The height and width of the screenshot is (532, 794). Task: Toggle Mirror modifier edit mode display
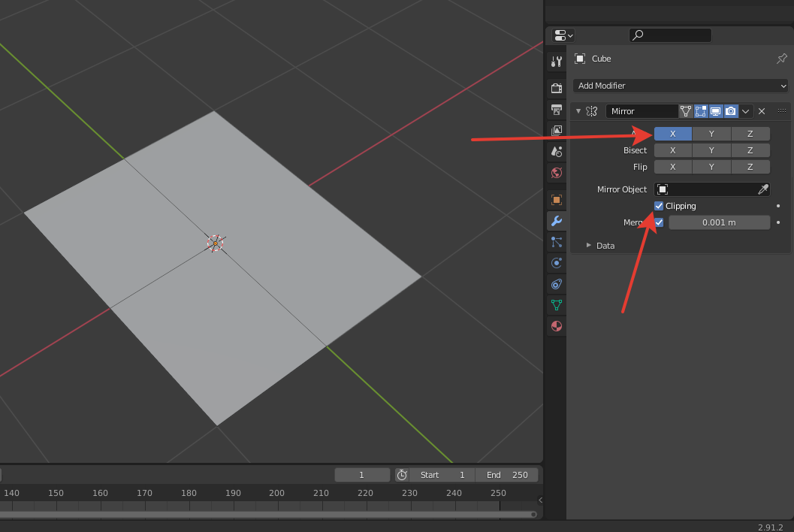701,111
